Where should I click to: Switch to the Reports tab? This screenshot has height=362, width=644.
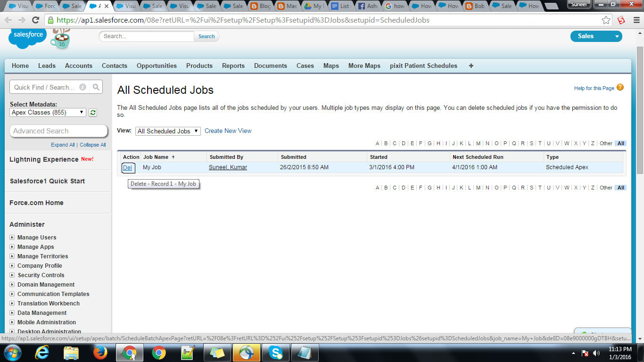click(233, 66)
